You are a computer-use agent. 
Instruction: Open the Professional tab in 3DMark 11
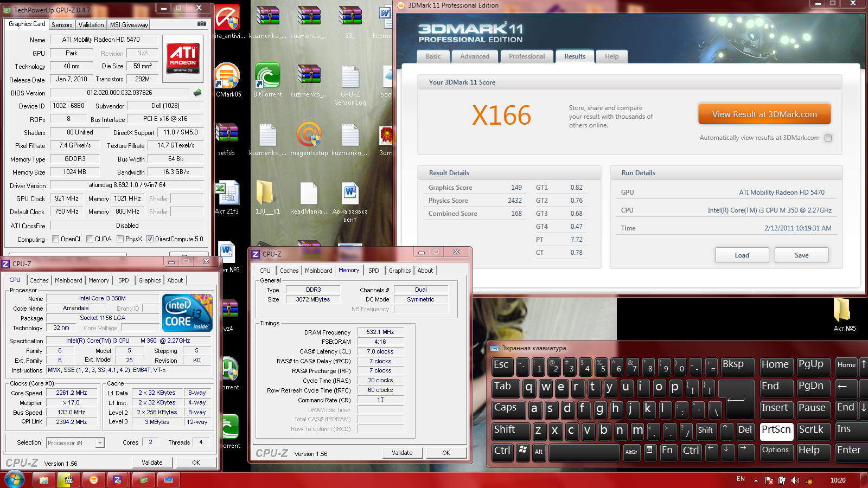527,56
